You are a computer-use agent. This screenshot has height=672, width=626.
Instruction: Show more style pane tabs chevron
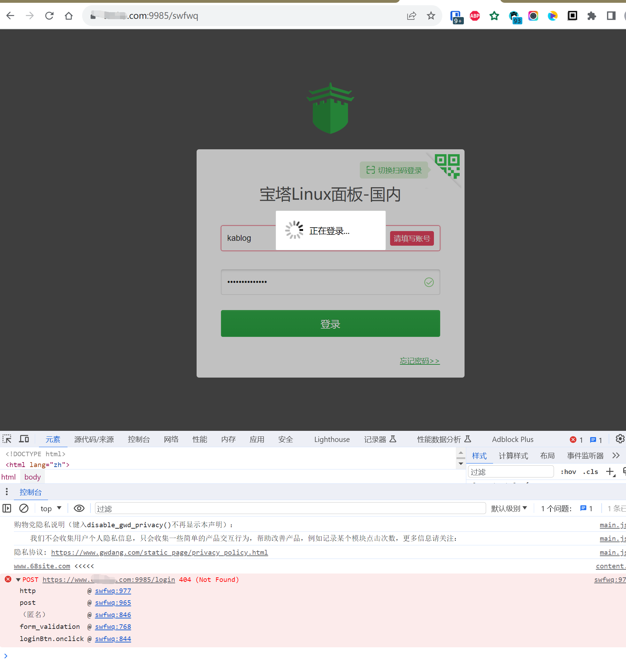(616, 456)
